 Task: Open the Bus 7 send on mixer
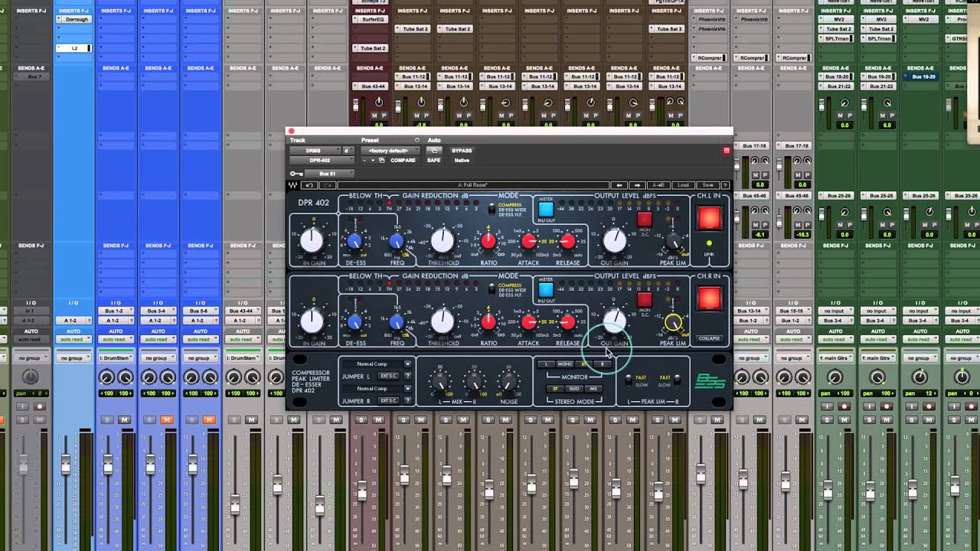(32, 77)
